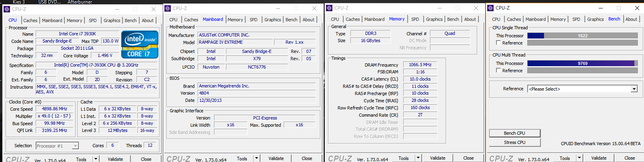This screenshot has width=644, height=162.
Task: Click the Core Speed value 4898.86 MHz
Action: 54,109
